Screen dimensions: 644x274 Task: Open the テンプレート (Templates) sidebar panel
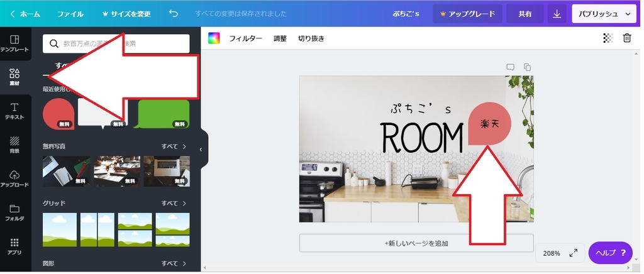coord(14,43)
